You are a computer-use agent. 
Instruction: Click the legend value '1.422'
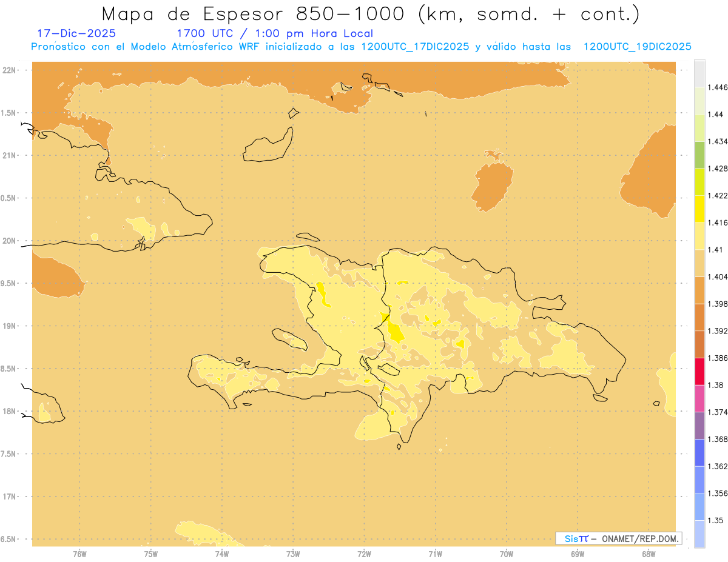click(719, 195)
